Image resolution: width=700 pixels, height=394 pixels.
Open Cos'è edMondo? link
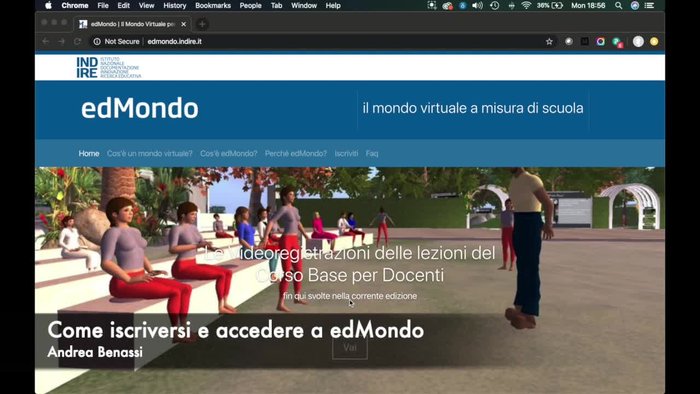point(229,153)
